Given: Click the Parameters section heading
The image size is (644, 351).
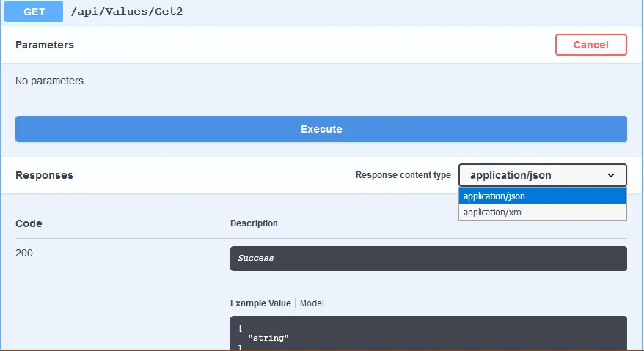Looking at the screenshot, I should (x=45, y=45).
